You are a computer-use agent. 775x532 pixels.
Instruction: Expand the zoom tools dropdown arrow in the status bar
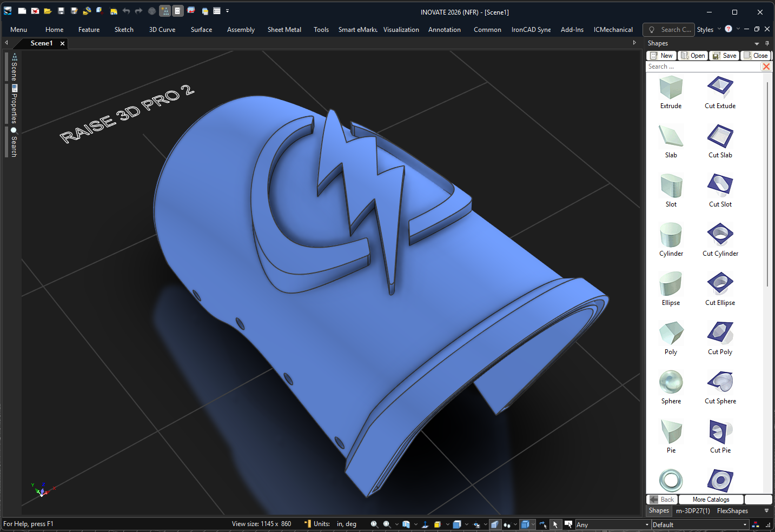(396, 524)
